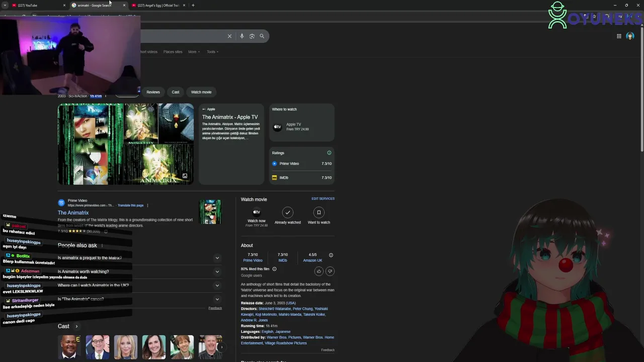Open the first cast member photo
Screen dimensions: 644x362
pos(69,347)
